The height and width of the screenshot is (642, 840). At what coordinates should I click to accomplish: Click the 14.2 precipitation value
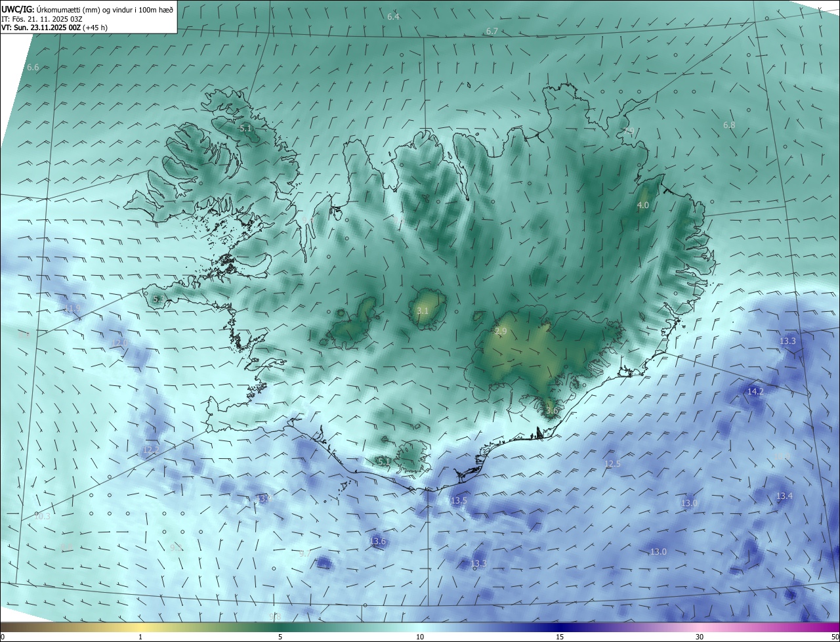click(x=755, y=392)
